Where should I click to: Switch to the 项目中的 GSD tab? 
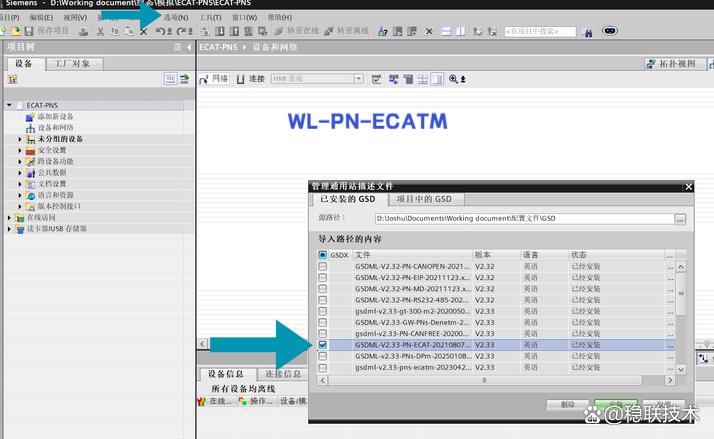424,199
